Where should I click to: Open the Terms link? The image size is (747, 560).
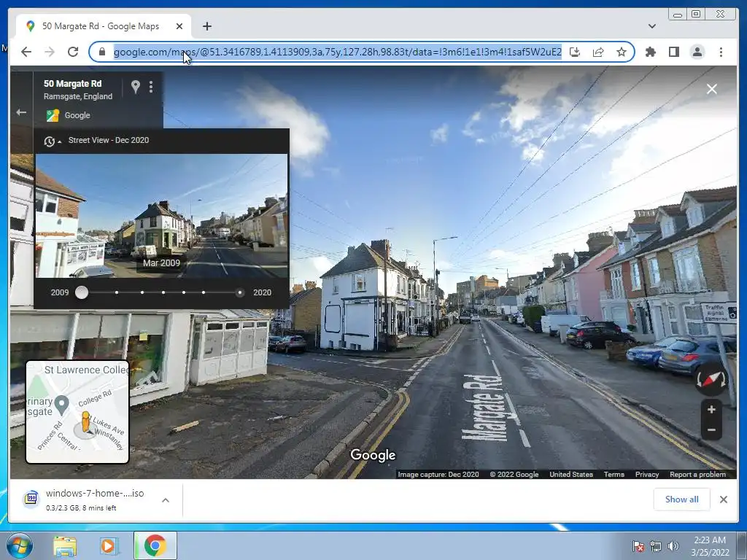[x=614, y=474]
